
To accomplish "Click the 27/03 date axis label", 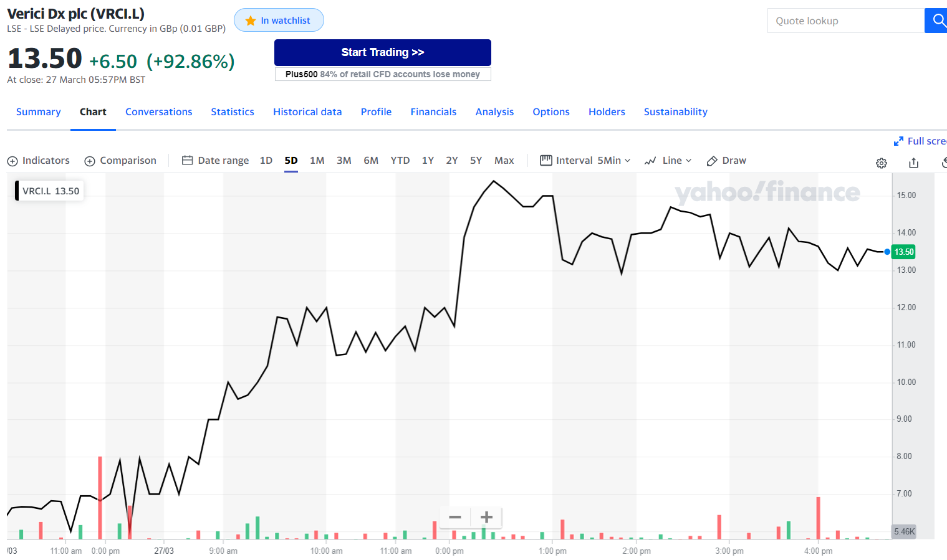I will click(164, 551).
